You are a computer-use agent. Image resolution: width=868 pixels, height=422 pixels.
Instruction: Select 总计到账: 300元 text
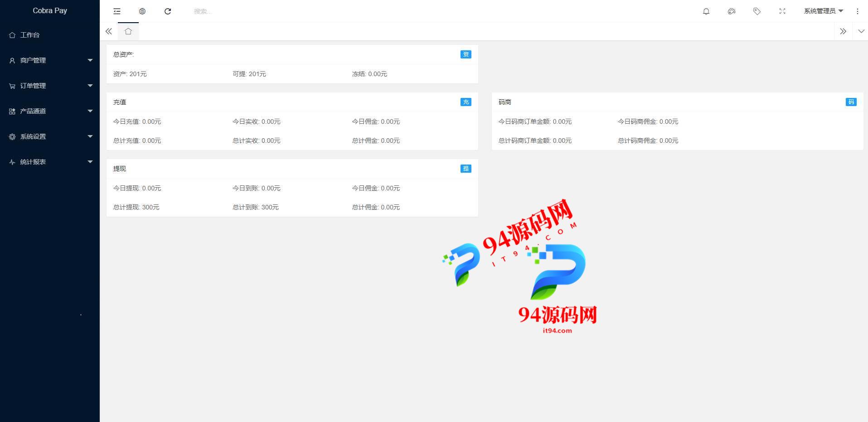click(x=256, y=207)
